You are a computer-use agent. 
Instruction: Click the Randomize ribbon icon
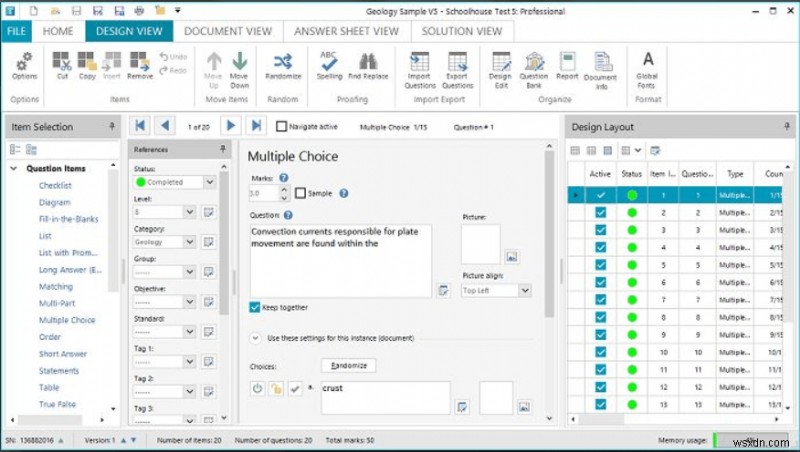283,66
